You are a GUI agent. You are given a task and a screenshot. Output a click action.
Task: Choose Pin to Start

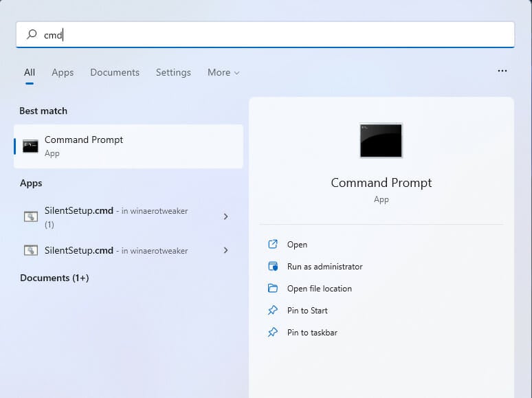pyautogui.click(x=307, y=311)
